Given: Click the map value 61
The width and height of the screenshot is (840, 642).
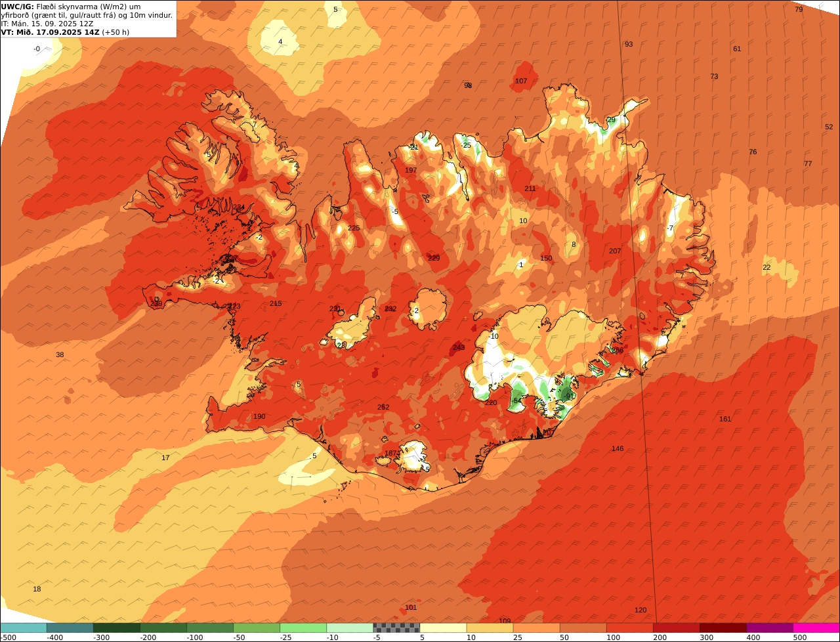Looking at the screenshot, I should pyautogui.click(x=737, y=49).
